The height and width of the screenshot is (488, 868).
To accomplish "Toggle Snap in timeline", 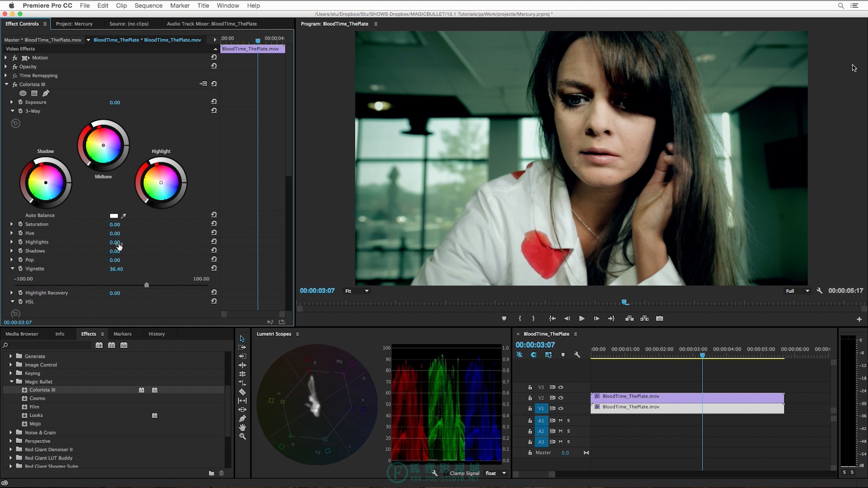I will point(534,355).
